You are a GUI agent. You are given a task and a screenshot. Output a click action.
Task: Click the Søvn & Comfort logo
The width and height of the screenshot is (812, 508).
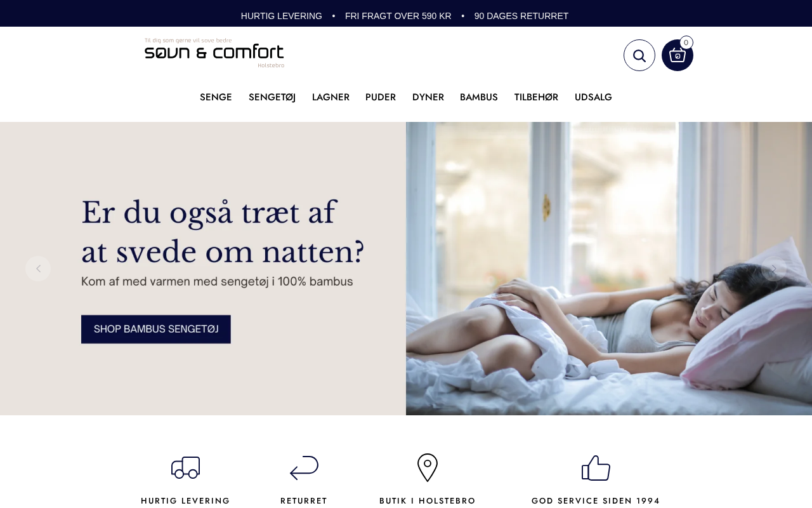214,53
